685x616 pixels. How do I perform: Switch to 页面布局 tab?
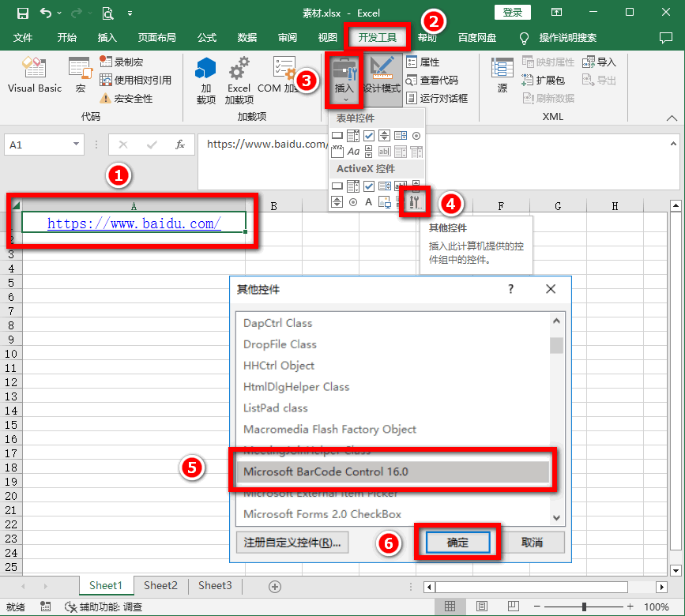(x=157, y=38)
